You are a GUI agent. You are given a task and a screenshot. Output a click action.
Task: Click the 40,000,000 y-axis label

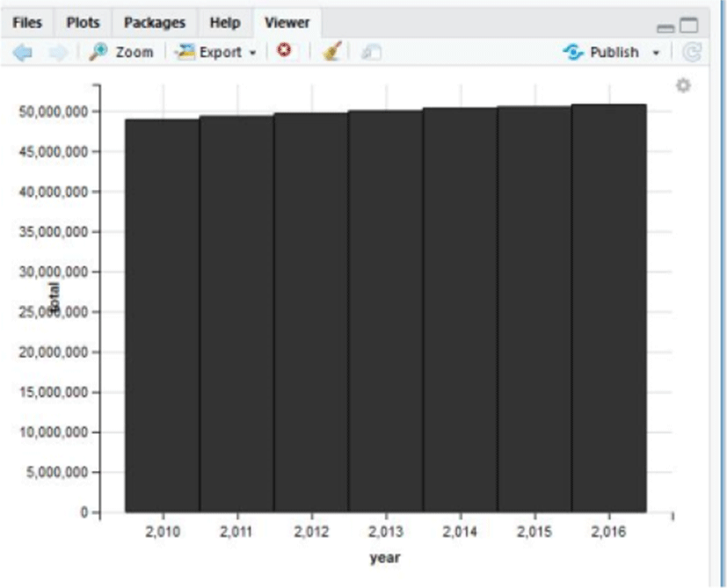pos(54,192)
